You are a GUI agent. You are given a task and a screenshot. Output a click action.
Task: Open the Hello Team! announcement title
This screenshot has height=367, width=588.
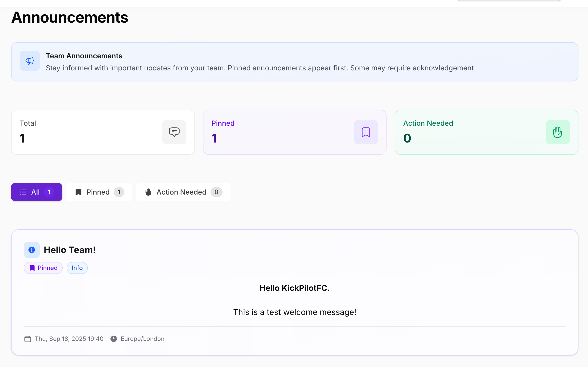[x=70, y=250]
